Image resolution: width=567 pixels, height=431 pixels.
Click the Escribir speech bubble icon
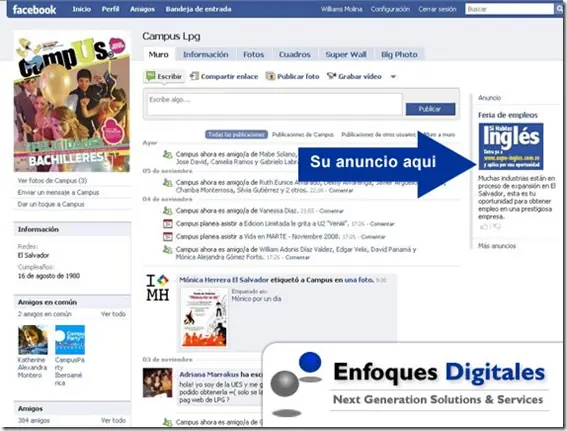pos(150,76)
